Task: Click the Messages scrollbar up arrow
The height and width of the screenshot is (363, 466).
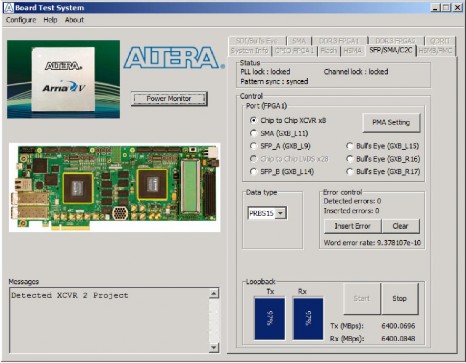Action: tap(214, 293)
